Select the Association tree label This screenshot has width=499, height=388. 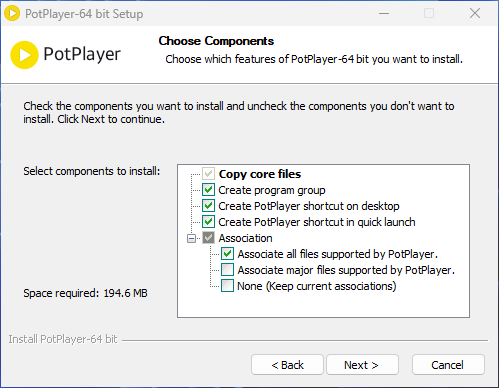[245, 238]
